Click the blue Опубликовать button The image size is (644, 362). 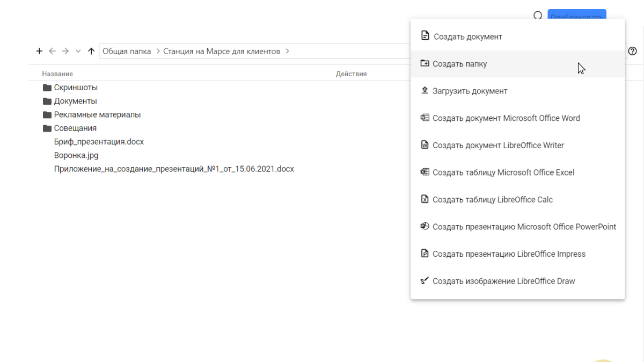point(577,15)
